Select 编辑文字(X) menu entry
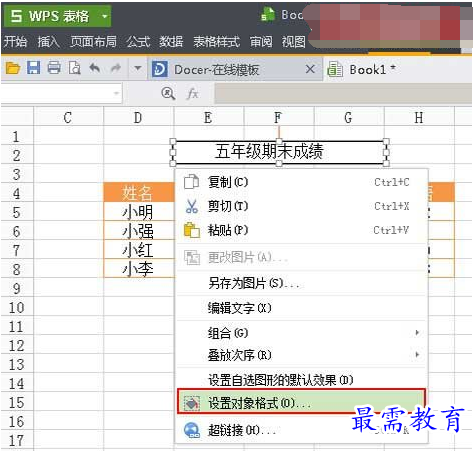 (x=301, y=308)
